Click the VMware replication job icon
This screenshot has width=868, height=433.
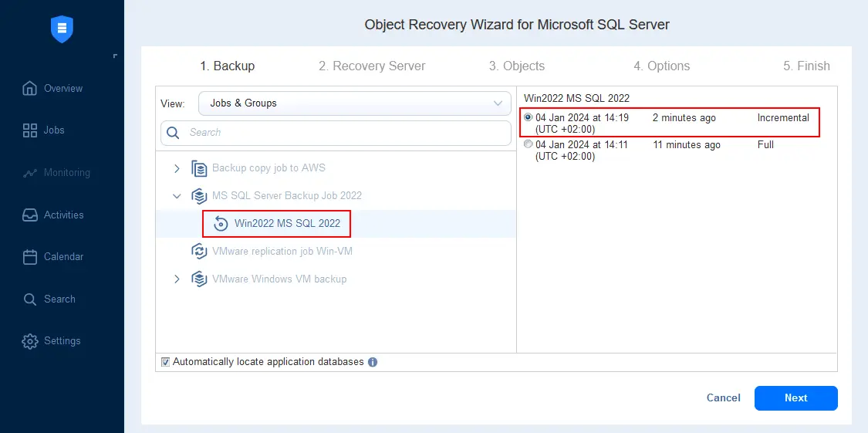[x=199, y=252]
